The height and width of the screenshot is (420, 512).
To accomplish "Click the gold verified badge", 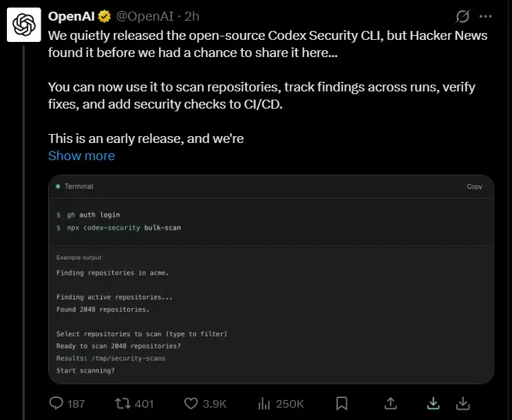I will [x=105, y=16].
